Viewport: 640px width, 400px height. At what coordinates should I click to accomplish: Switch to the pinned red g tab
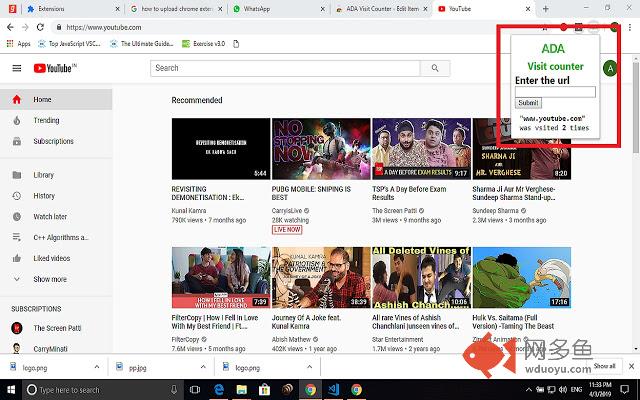(13, 9)
